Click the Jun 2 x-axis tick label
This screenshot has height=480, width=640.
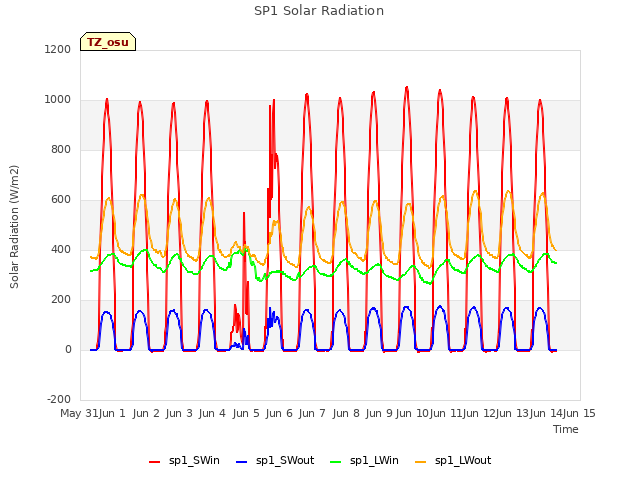pos(146,413)
